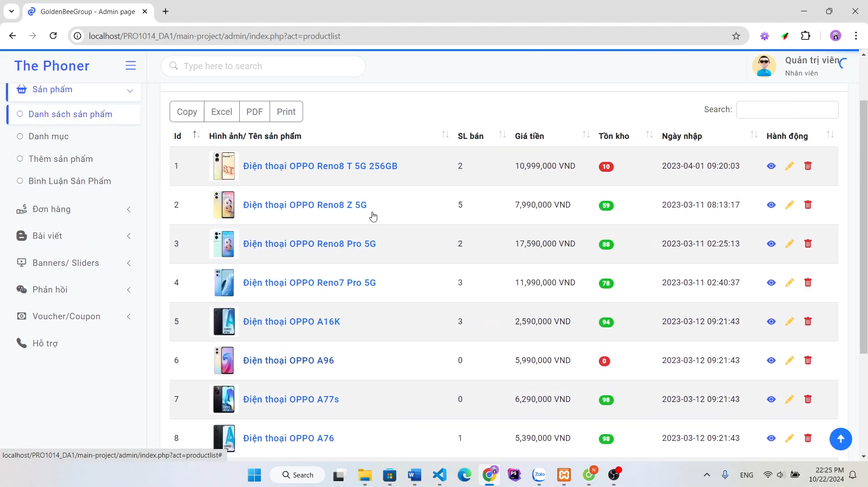Edit OPPO A96 with pencil icon
868x487 pixels.
click(789, 360)
